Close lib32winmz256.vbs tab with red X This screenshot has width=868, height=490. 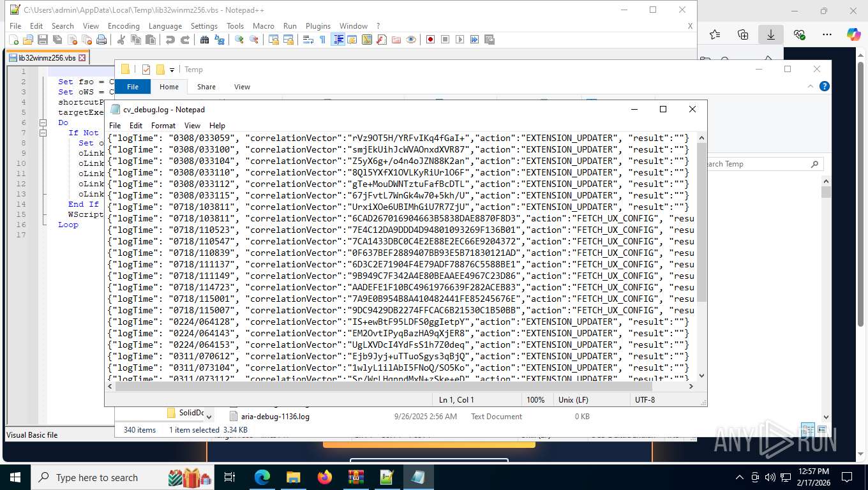tap(82, 57)
